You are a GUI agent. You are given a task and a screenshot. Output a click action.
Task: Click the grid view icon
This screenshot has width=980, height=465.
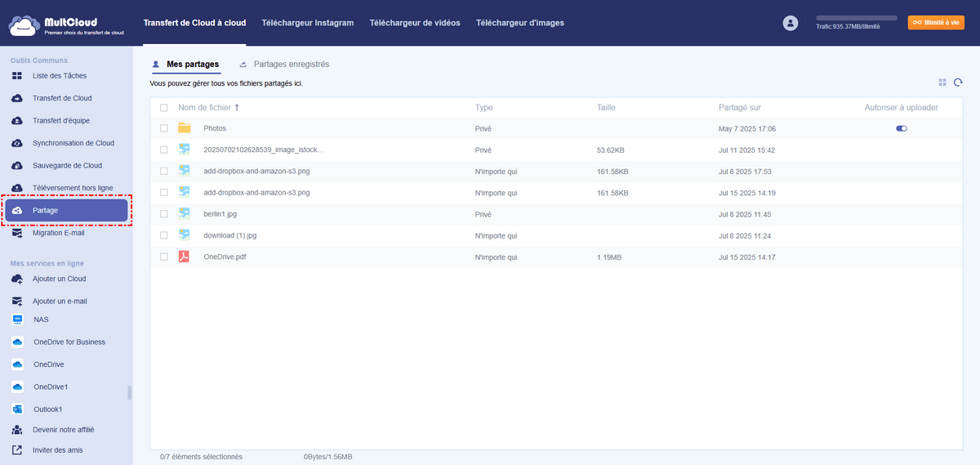[x=942, y=83]
